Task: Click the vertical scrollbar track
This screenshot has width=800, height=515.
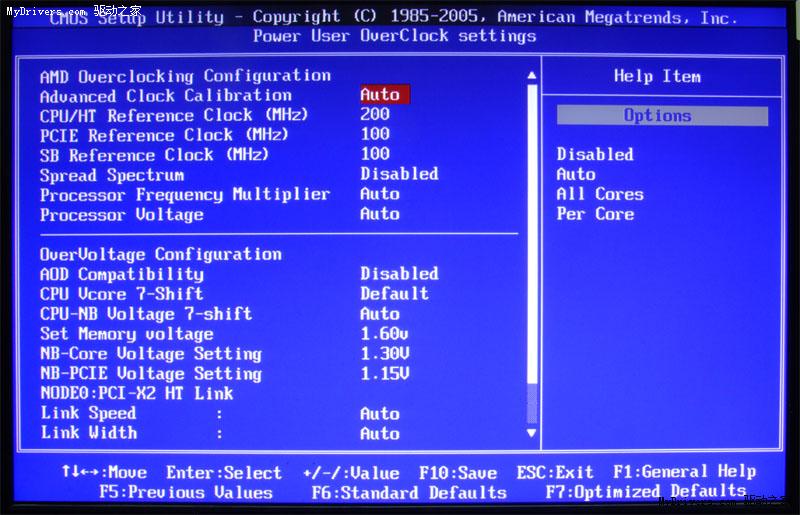Action: 532,254
